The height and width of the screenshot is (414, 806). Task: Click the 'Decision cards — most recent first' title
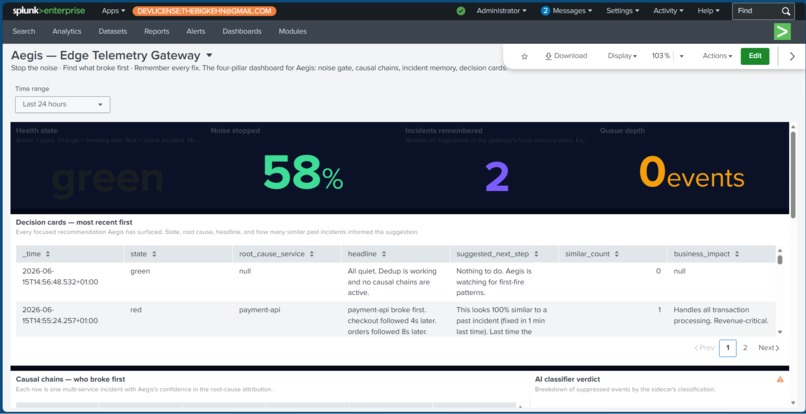pyautogui.click(x=74, y=222)
